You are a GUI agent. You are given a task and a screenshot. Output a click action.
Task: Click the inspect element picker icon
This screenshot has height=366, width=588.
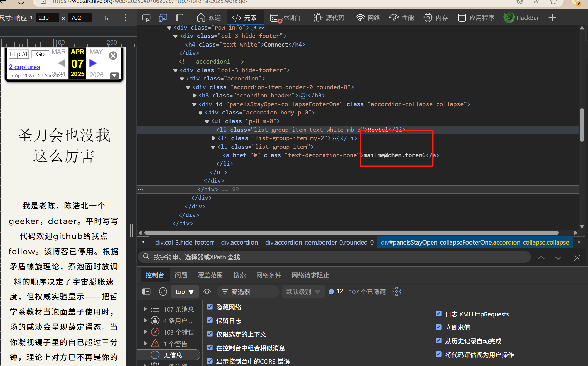146,18
